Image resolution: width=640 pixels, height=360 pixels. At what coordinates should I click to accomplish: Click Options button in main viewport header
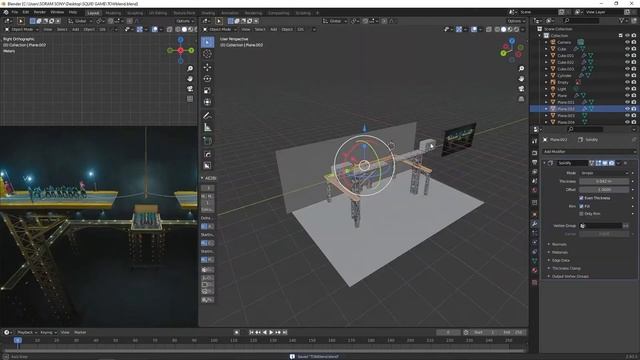[516, 21]
